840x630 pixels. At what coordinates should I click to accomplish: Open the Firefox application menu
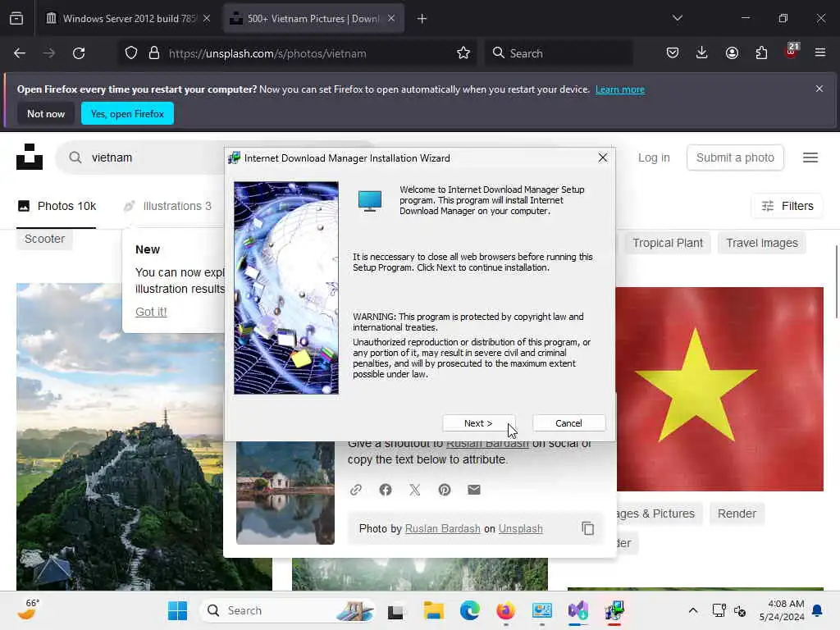click(x=820, y=52)
